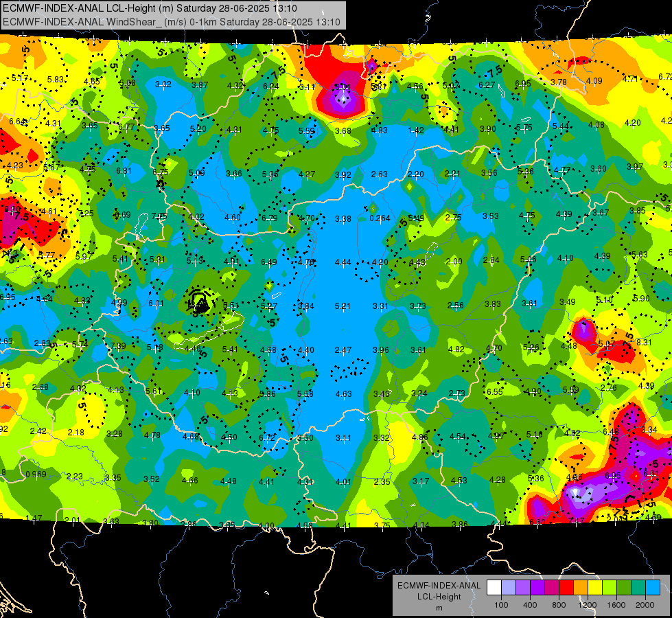The image size is (672, 618).
Task: Select the grid value 8.31
Action: coord(644,343)
